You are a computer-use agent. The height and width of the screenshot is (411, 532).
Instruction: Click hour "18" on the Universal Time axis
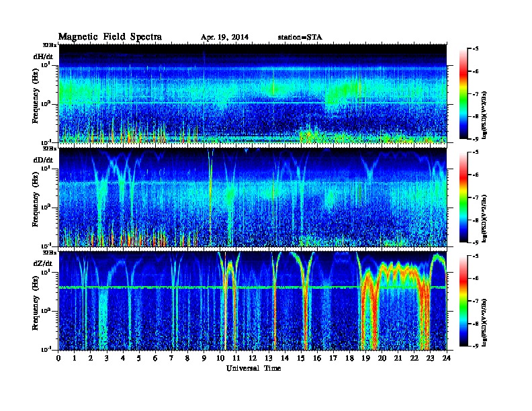coord(349,358)
